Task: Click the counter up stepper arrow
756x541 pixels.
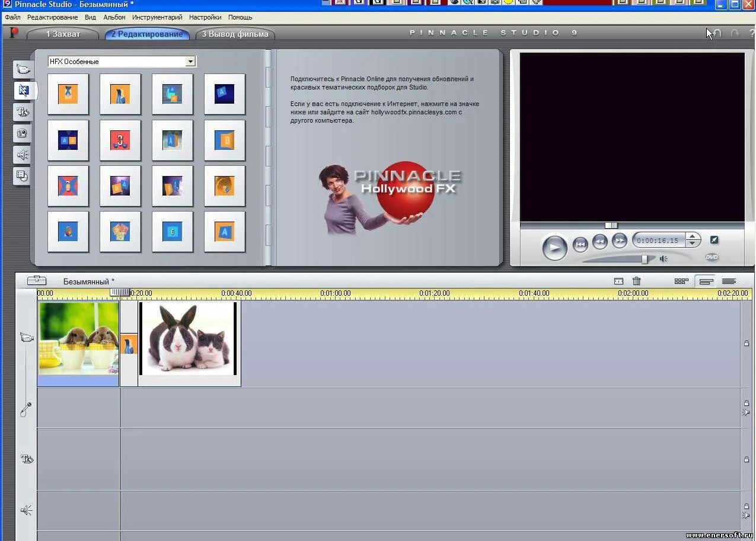Action: 692,237
